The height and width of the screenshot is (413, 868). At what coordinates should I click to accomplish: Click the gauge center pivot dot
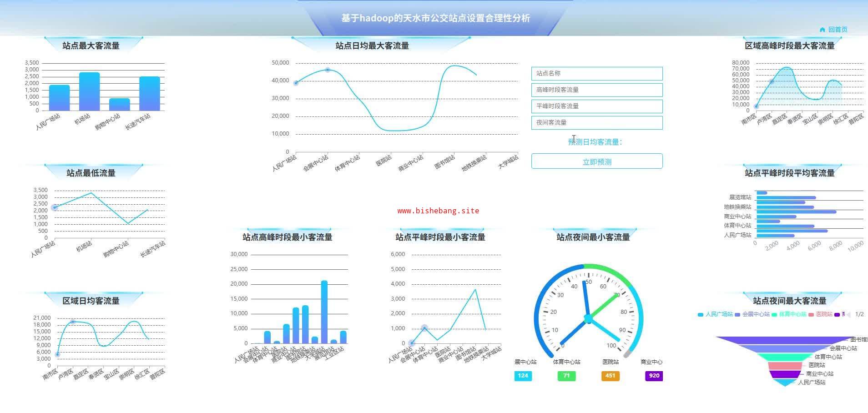point(588,318)
